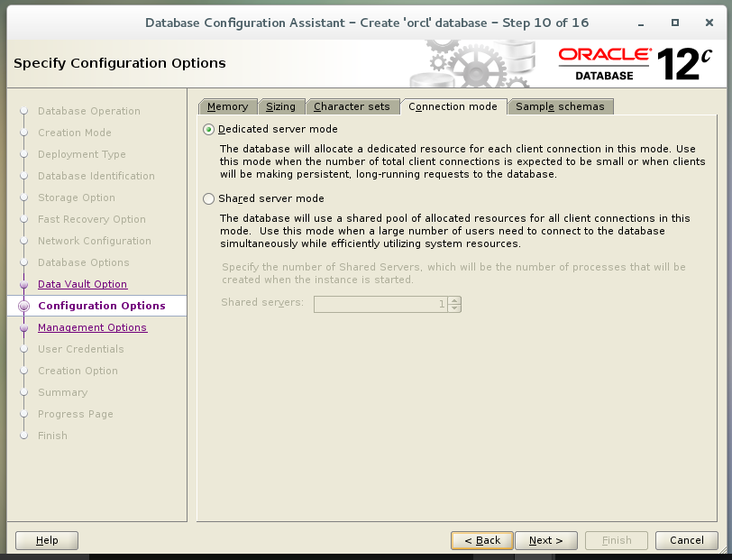The image size is (732, 560).
Task: Open the Sample schemas tab
Action: 560,106
